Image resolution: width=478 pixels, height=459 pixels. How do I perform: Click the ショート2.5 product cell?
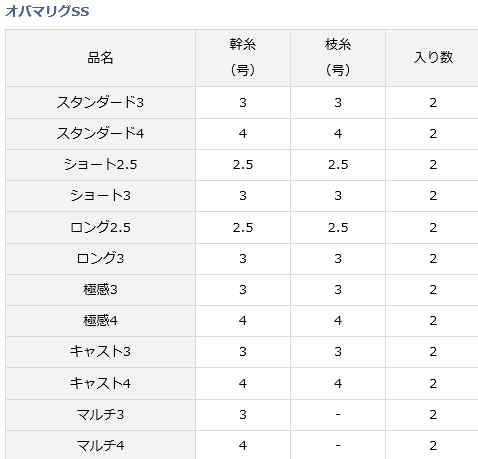click(x=100, y=165)
